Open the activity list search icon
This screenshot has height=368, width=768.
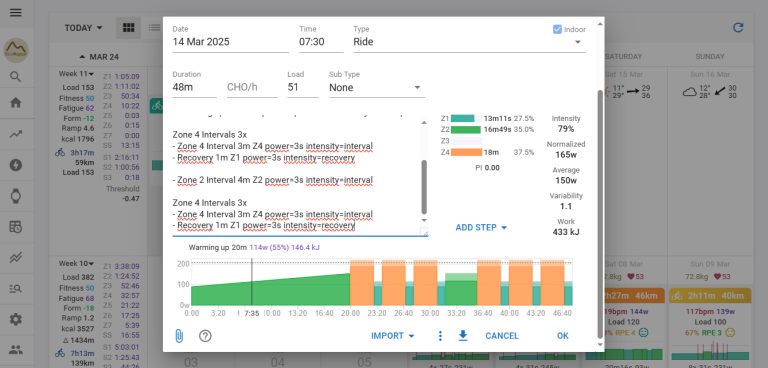[16, 289]
